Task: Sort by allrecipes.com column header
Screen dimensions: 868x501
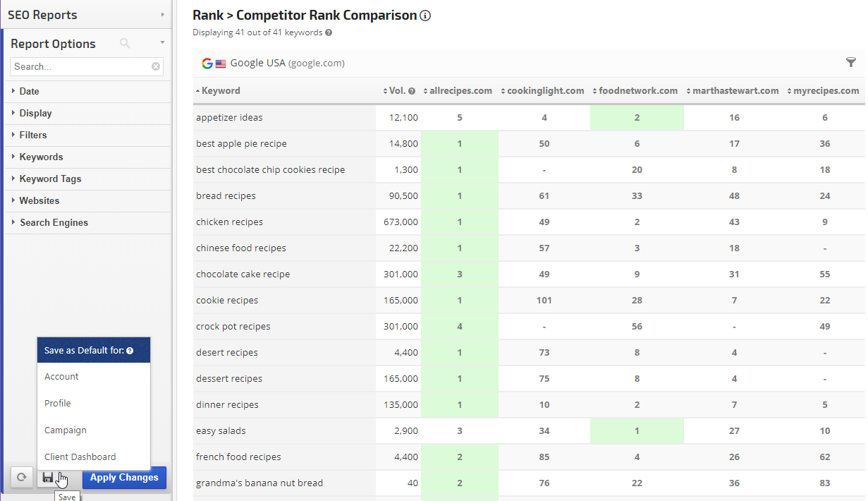Action: [x=460, y=90]
